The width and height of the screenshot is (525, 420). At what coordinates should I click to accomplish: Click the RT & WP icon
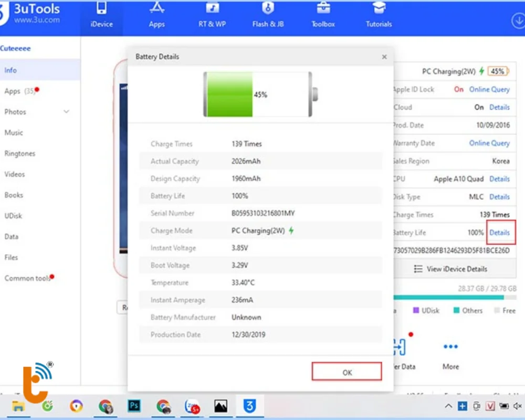point(212,16)
